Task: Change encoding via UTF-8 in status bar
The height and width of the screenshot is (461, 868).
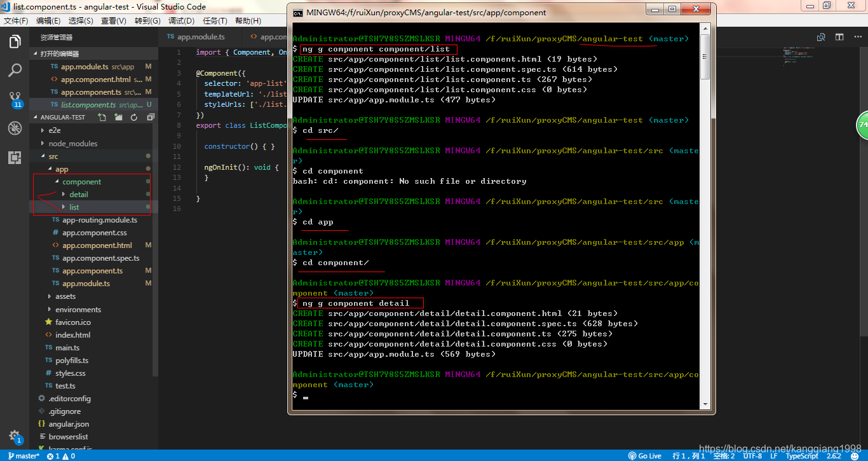Action: coord(752,456)
